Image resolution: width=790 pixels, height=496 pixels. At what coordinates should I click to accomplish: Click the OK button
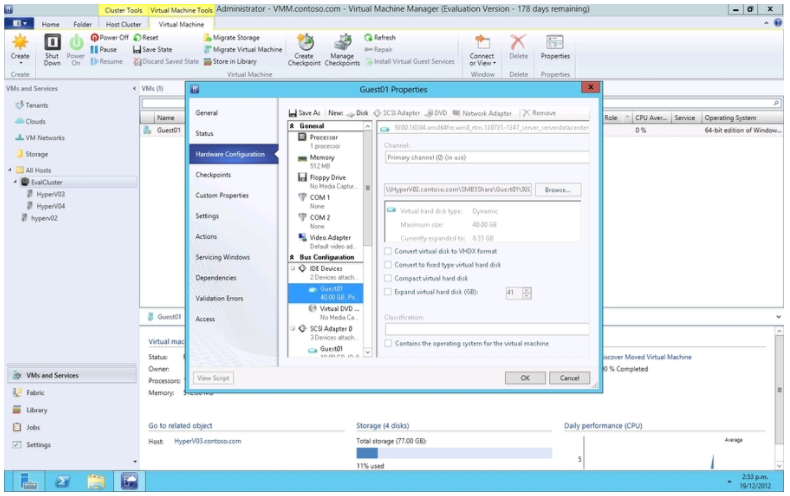(x=525, y=378)
